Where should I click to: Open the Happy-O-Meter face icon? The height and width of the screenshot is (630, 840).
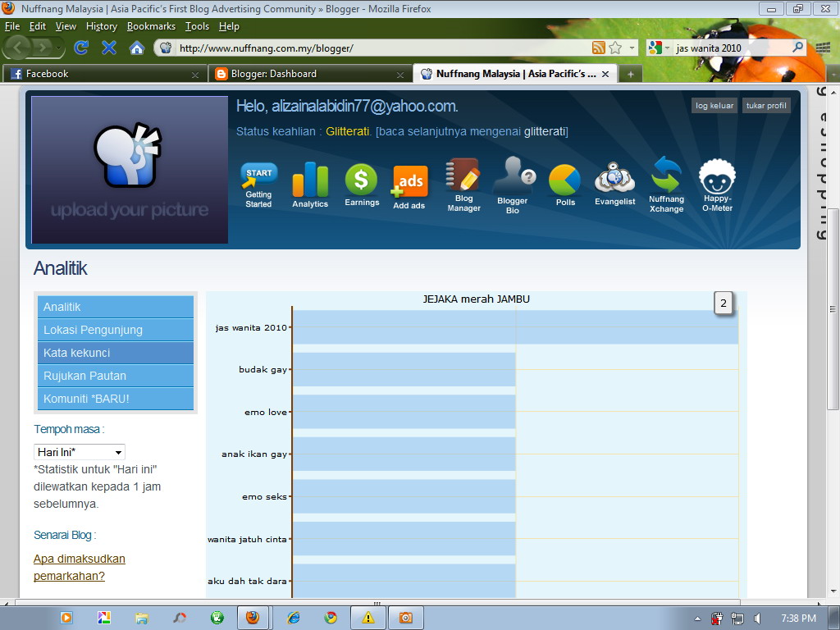pos(717,185)
